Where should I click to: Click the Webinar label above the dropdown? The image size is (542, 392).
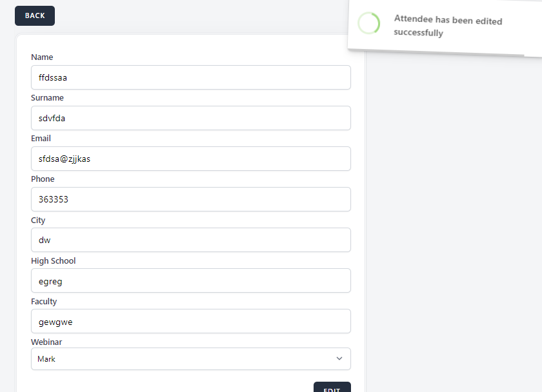(x=46, y=342)
